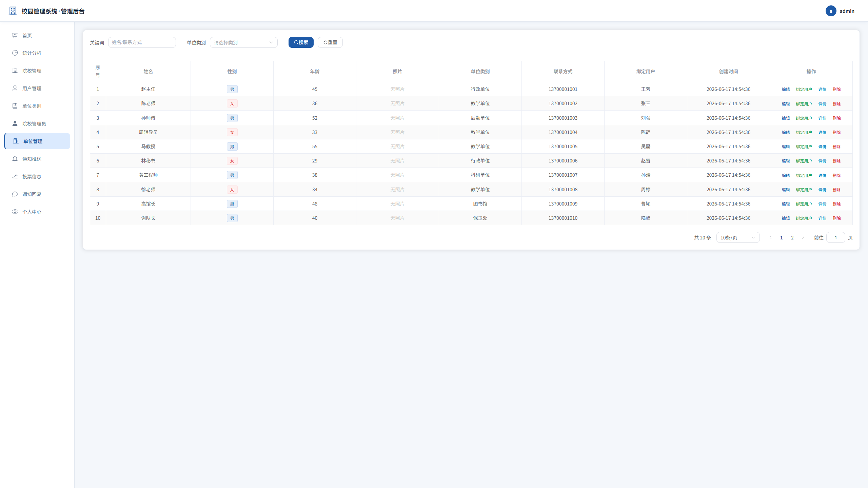Screen dimensions: 868x488
Task: Click the admin avatar circle
Action: tap(831, 11)
